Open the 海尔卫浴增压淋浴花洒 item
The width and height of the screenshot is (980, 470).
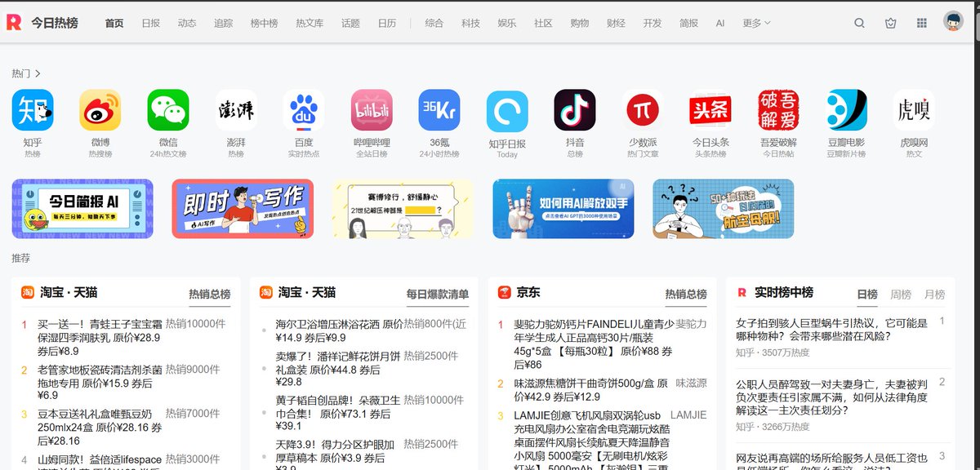coord(339,330)
